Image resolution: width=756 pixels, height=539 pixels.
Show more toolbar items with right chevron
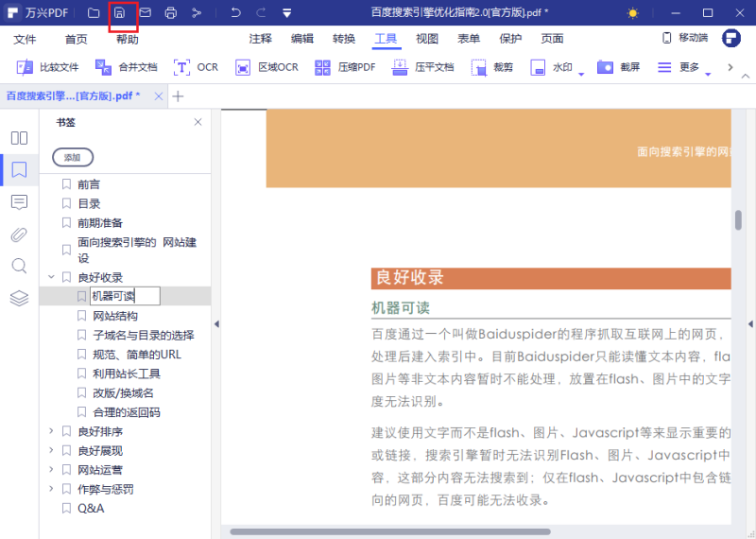(x=730, y=67)
